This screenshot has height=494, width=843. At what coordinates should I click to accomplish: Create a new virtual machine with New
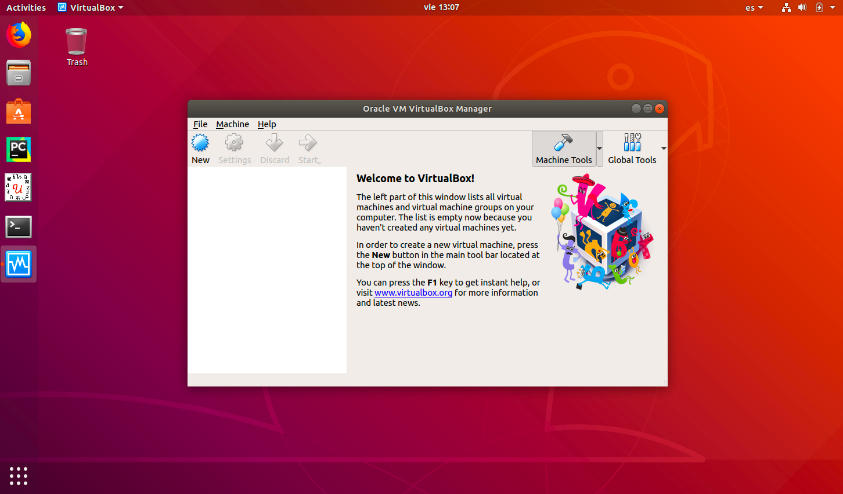(x=200, y=149)
